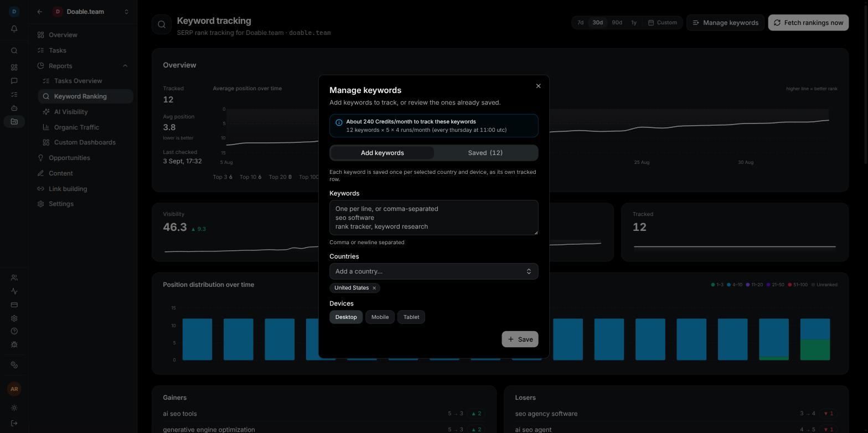868x433 pixels.
Task: Open the checklist icon in left rail
Action: pyautogui.click(x=14, y=95)
